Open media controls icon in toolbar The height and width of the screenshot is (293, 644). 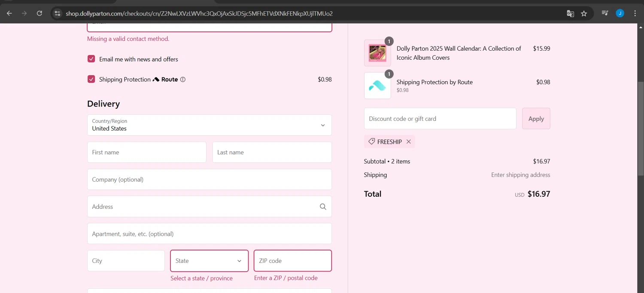(605, 13)
